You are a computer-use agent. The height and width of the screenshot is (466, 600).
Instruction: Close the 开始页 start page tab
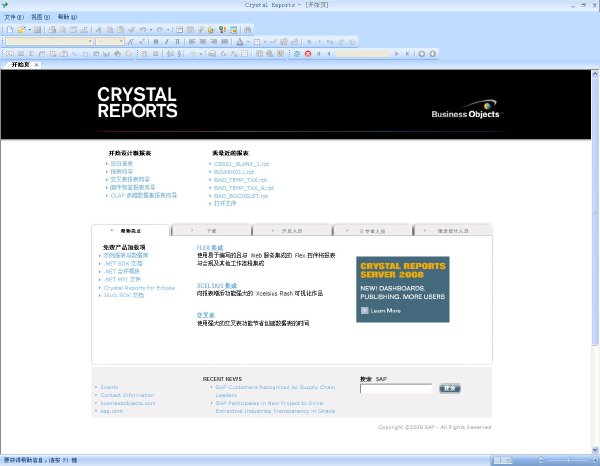pos(36,65)
